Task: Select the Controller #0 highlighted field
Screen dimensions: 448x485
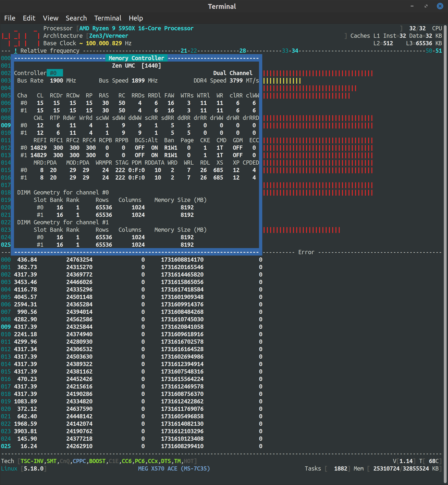Action: tap(55, 73)
